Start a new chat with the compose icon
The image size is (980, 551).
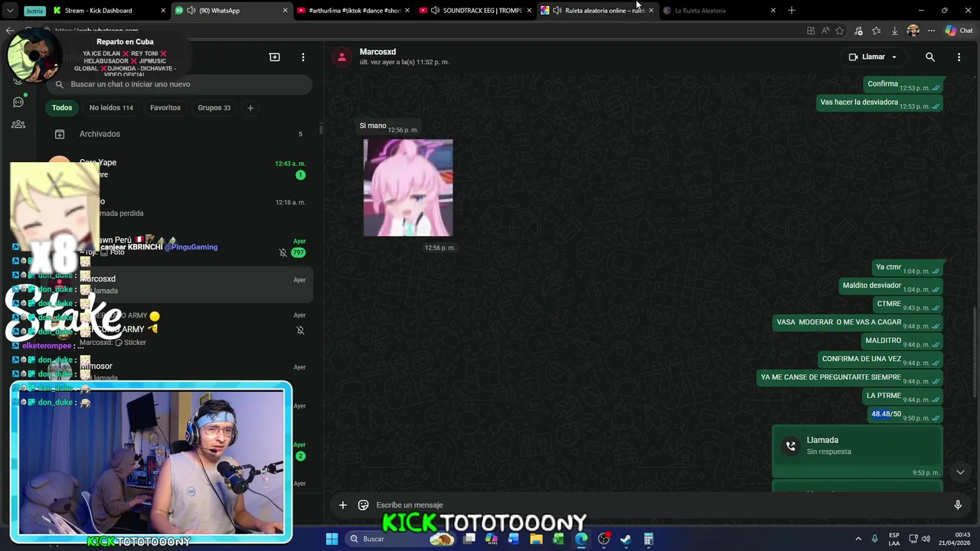(274, 57)
